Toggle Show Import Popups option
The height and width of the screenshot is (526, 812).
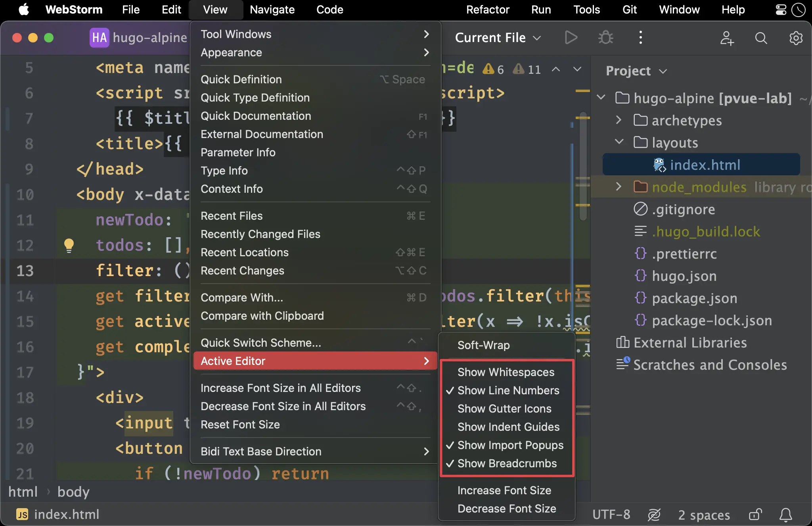pyautogui.click(x=510, y=445)
